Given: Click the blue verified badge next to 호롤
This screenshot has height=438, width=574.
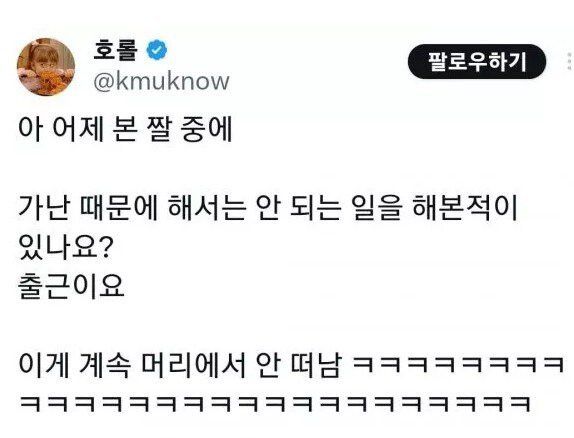Looking at the screenshot, I should (x=157, y=50).
